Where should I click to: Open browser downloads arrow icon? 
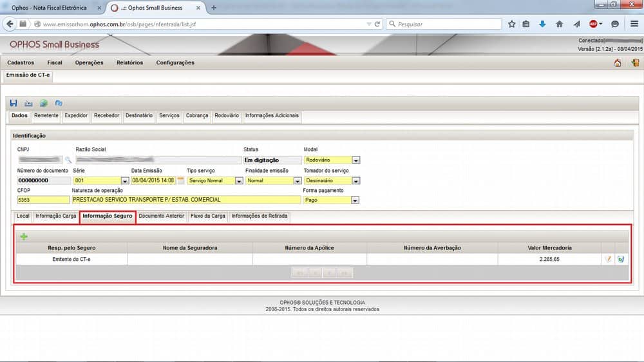tap(542, 24)
